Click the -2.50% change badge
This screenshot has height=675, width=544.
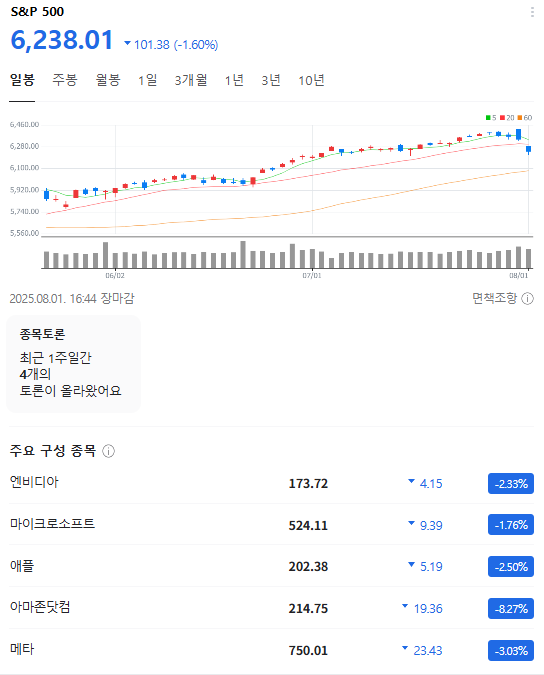click(511, 567)
